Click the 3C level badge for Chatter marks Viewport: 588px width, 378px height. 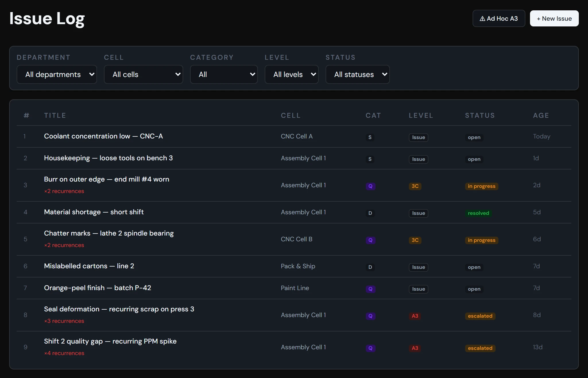coord(415,240)
